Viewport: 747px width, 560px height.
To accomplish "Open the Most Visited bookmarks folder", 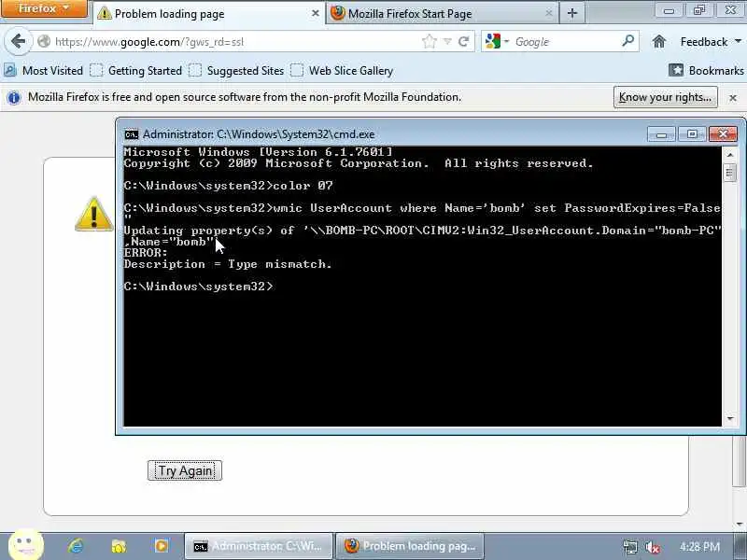I will coord(43,71).
